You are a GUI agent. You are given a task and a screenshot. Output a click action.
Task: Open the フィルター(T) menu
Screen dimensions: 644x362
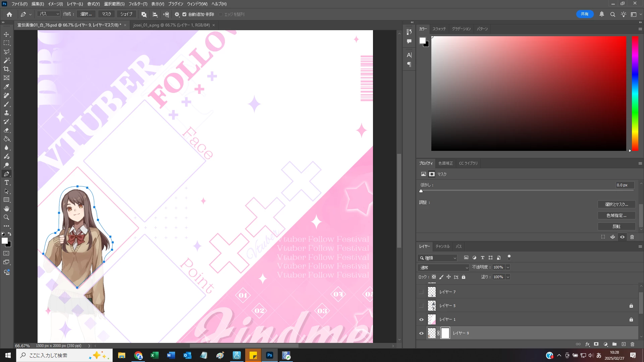(x=138, y=4)
